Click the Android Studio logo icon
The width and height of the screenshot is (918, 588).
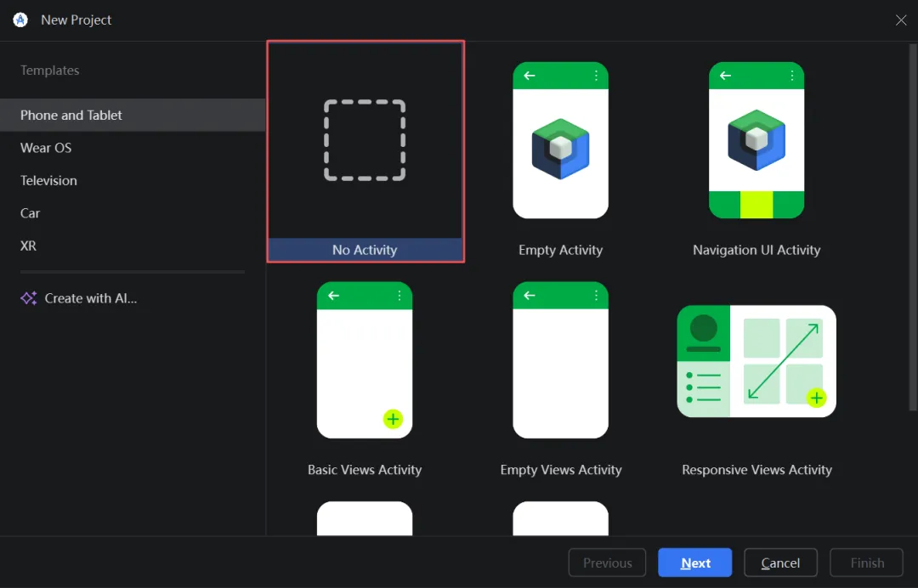(20, 20)
